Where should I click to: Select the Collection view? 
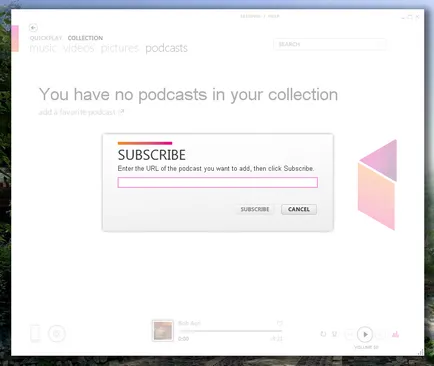(x=85, y=38)
